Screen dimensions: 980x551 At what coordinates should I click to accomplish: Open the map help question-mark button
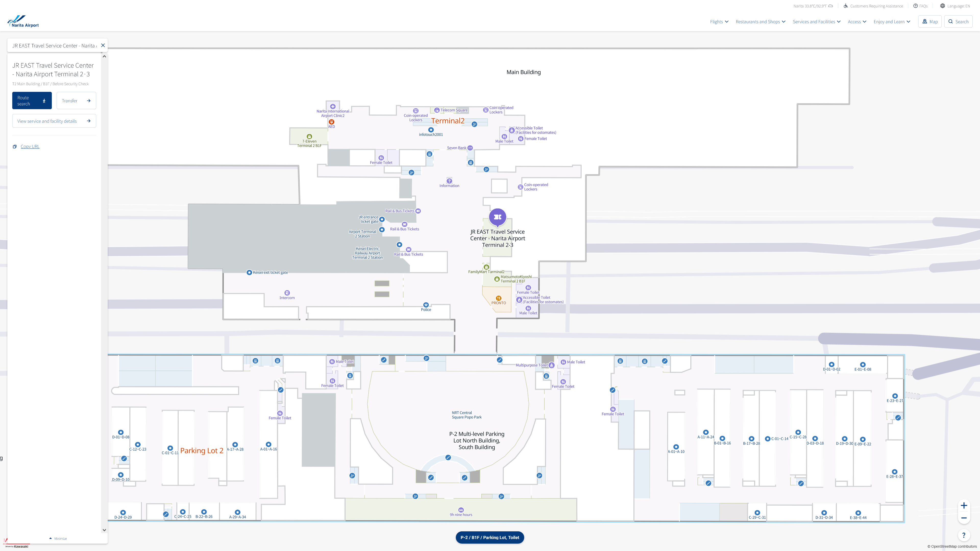pyautogui.click(x=964, y=535)
